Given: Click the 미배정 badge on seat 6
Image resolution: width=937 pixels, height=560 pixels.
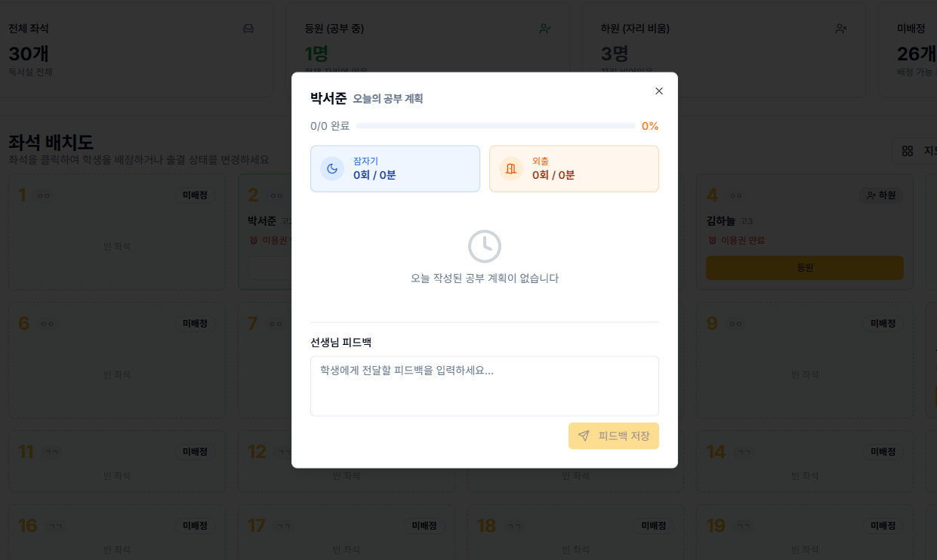Looking at the screenshot, I should [x=195, y=323].
